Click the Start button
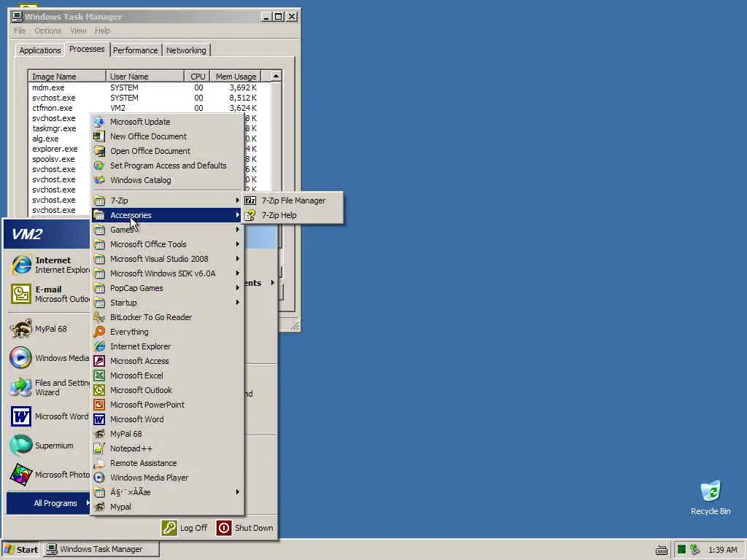 [21, 550]
